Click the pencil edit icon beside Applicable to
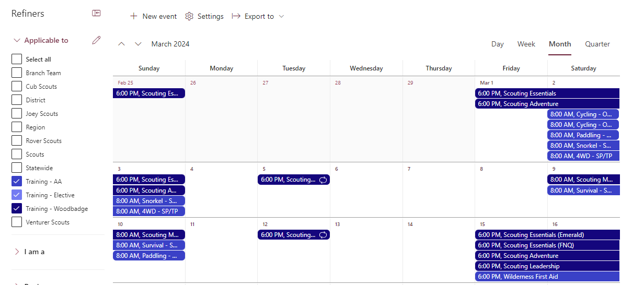This screenshot has height=285, width=644. pyautogui.click(x=96, y=40)
